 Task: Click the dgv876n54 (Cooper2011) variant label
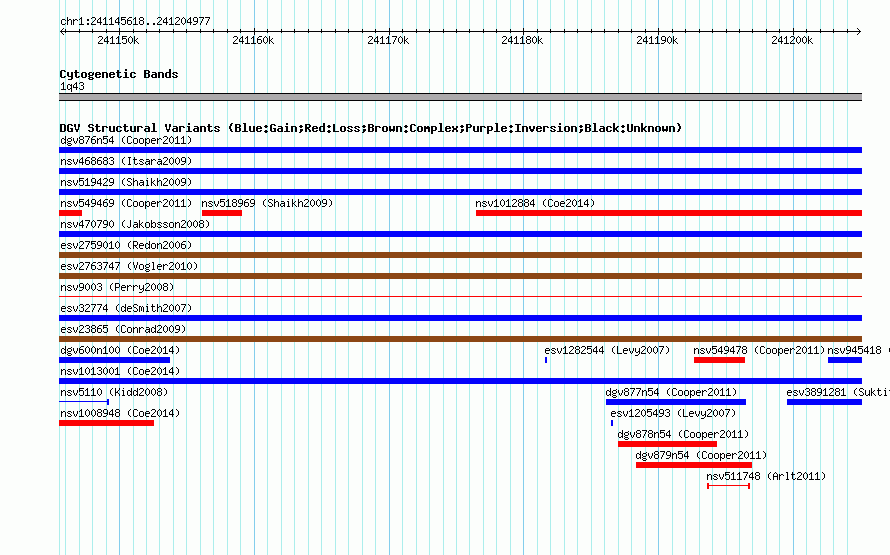tap(126, 140)
